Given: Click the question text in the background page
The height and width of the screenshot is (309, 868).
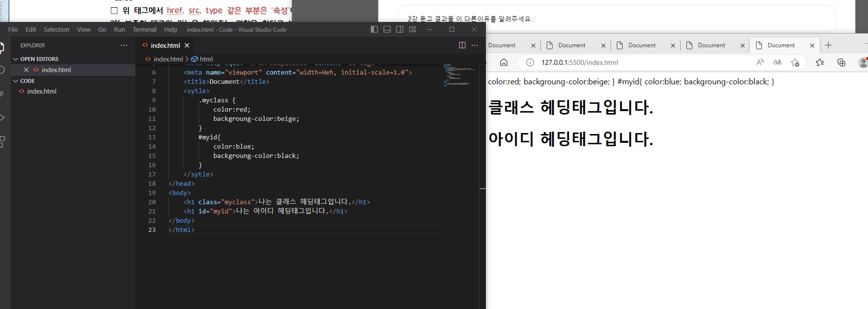Looking at the screenshot, I should [x=470, y=19].
